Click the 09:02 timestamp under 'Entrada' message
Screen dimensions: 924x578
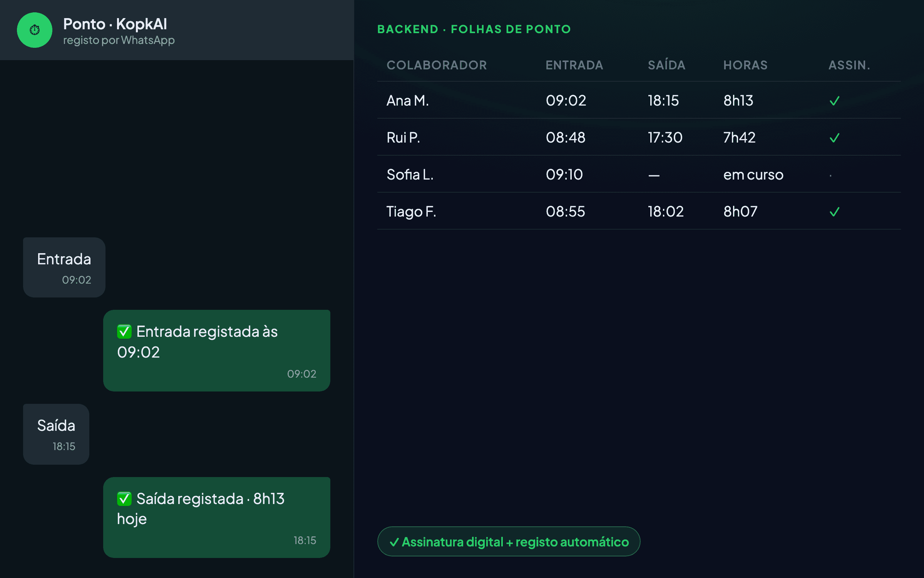pos(77,280)
